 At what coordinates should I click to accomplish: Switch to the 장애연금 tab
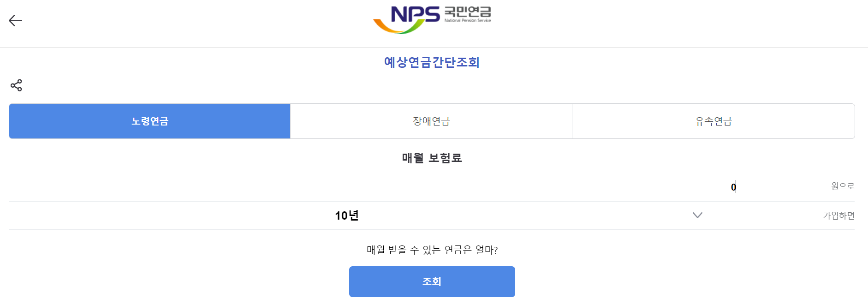(431, 121)
